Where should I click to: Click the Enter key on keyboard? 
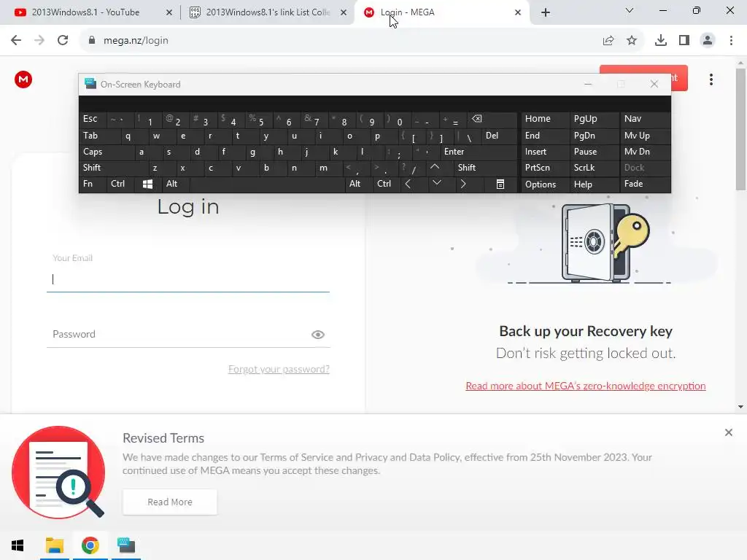(478, 152)
